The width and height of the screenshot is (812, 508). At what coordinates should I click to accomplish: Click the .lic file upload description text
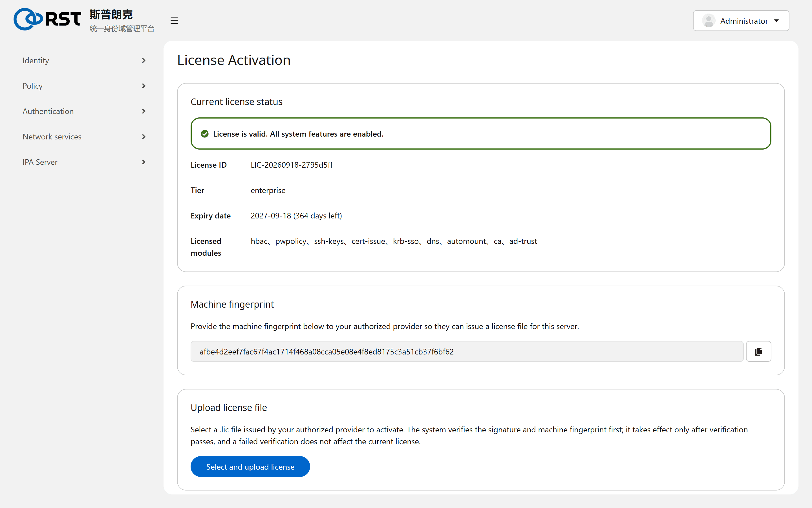coord(469,435)
